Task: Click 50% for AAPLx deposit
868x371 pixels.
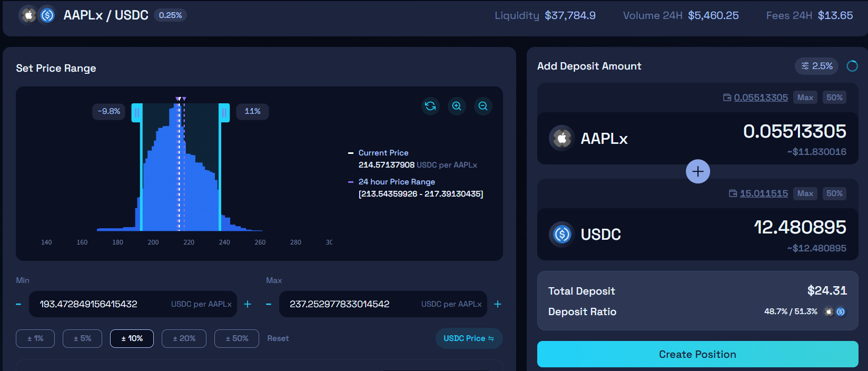Action: [x=834, y=97]
